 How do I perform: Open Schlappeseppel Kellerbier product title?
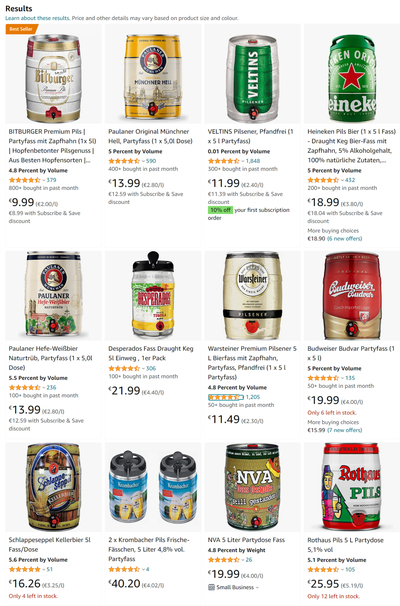pyautogui.click(x=49, y=545)
